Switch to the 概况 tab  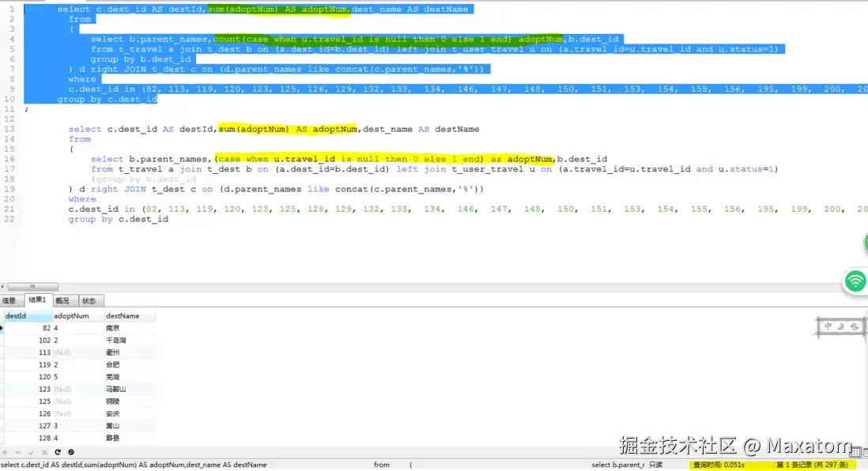(x=63, y=300)
